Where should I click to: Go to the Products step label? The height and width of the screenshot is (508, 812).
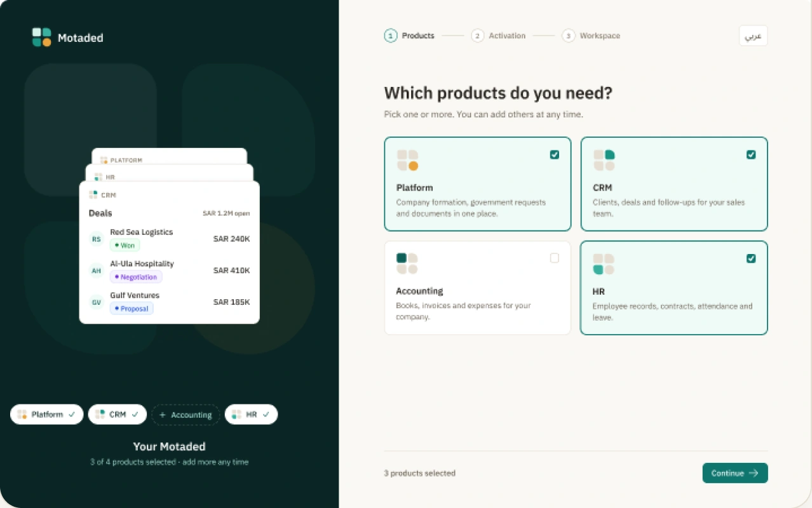pyautogui.click(x=418, y=36)
